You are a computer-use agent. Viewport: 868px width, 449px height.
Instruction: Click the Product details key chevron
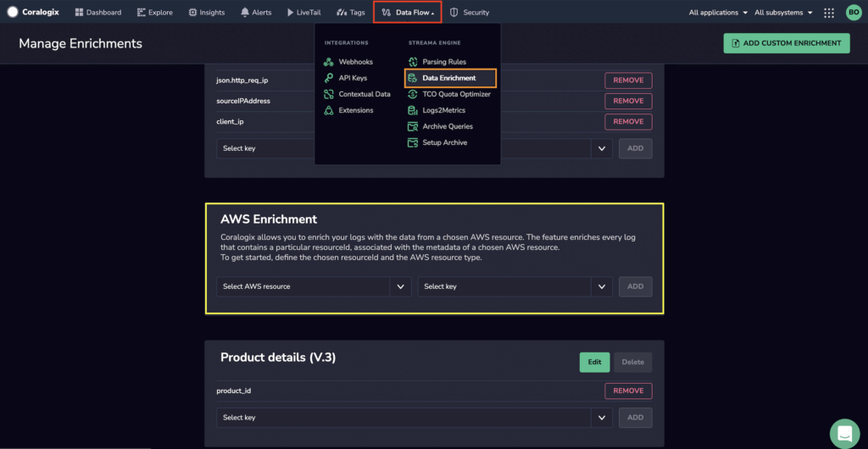coord(602,418)
